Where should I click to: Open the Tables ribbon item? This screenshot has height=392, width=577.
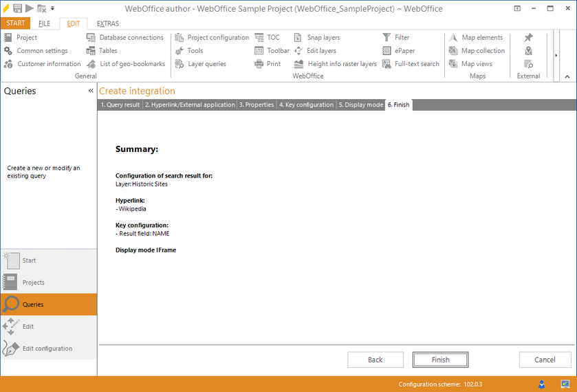[102, 50]
